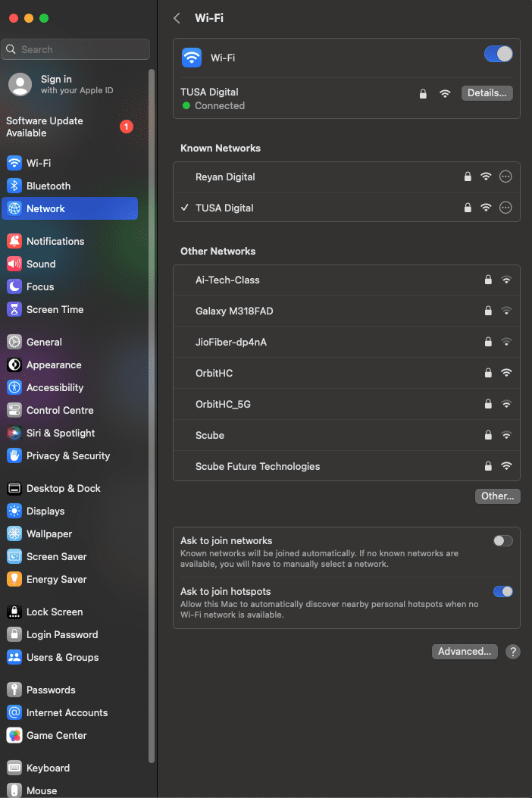Open the Login Password icon
Screen dimensions: 532x798
click(x=14, y=634)
